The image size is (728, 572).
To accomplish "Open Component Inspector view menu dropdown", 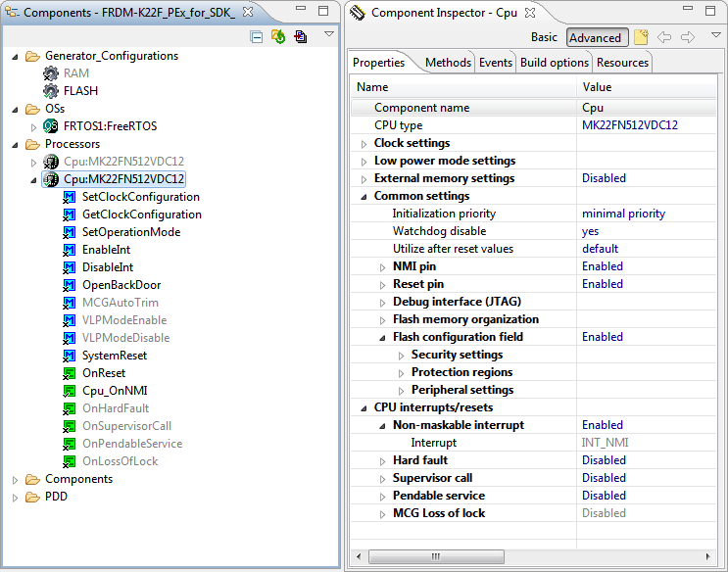I will point(715,35).
